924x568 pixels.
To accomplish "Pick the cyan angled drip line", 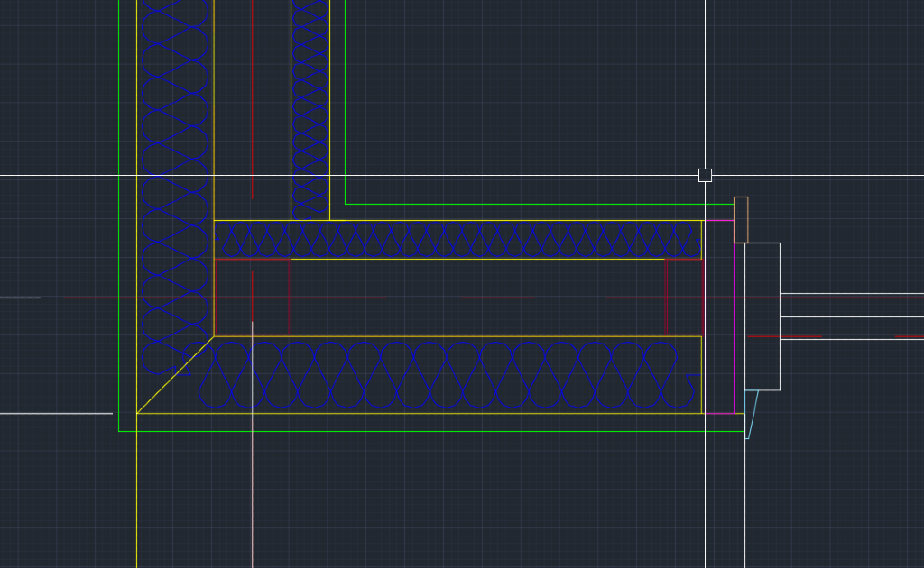I will click(x=753, y=414).
